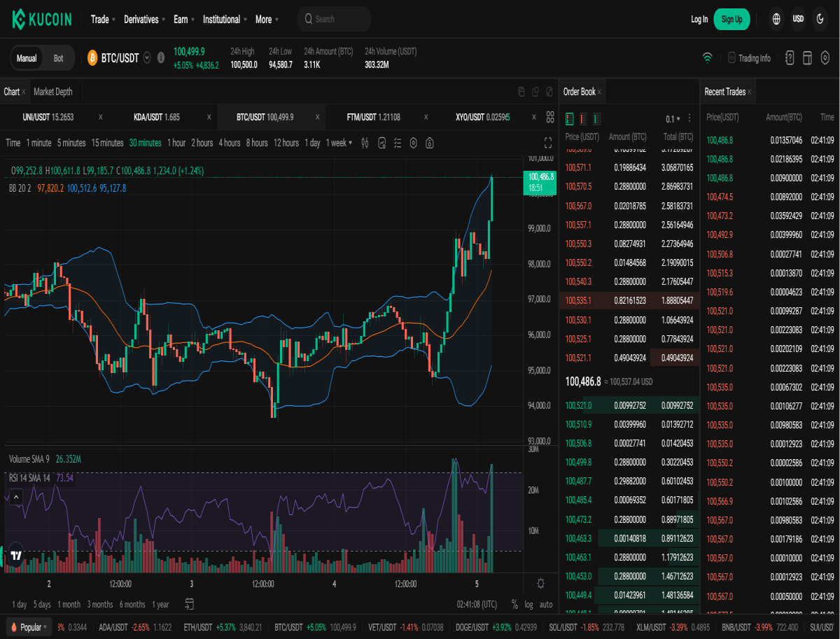840x639 pixels.
Task: Show sell orders only in order book
Action: pos(583,118)
